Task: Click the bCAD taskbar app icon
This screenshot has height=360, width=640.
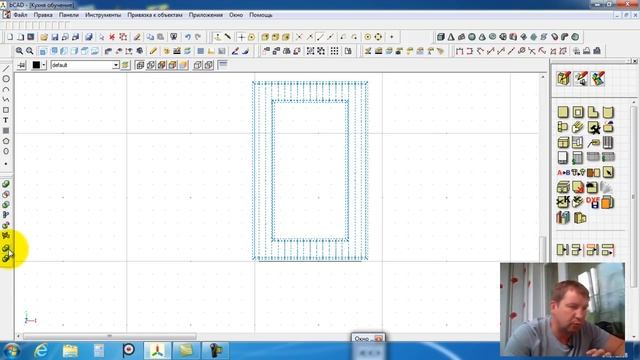Action: tap(158, 351)
